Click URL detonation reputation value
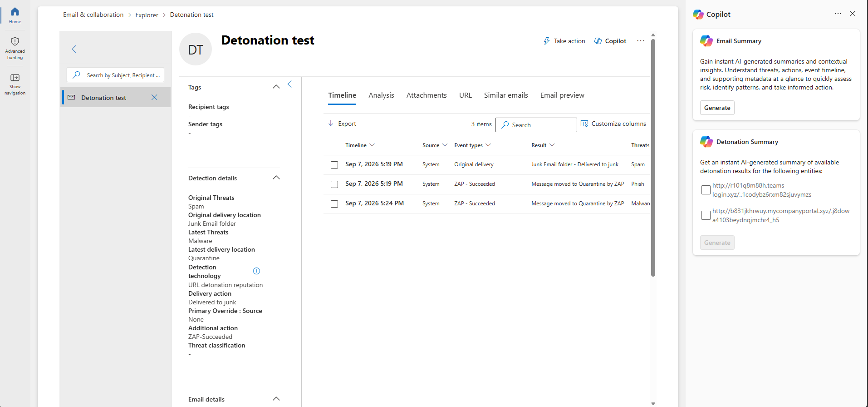 coord(226,285)
